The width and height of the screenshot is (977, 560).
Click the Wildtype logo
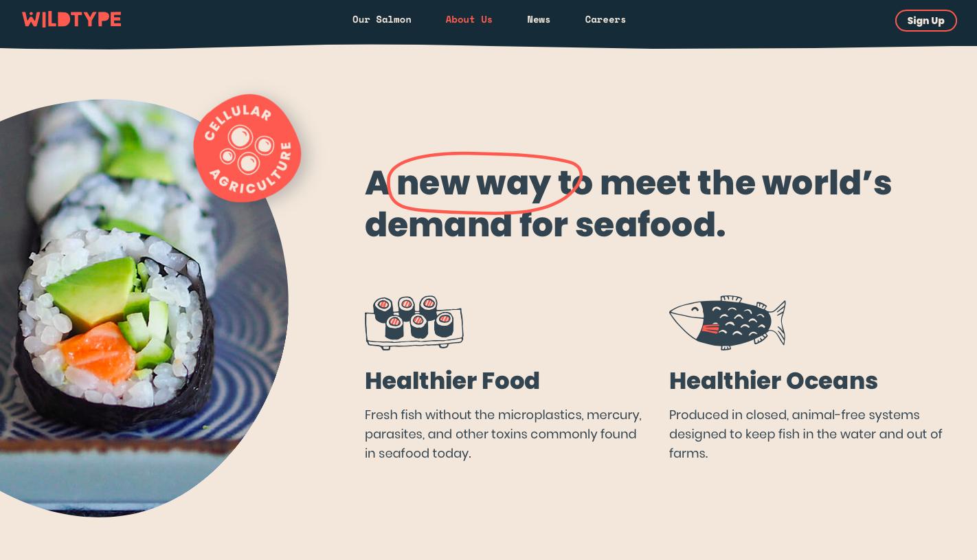[71, 19]
